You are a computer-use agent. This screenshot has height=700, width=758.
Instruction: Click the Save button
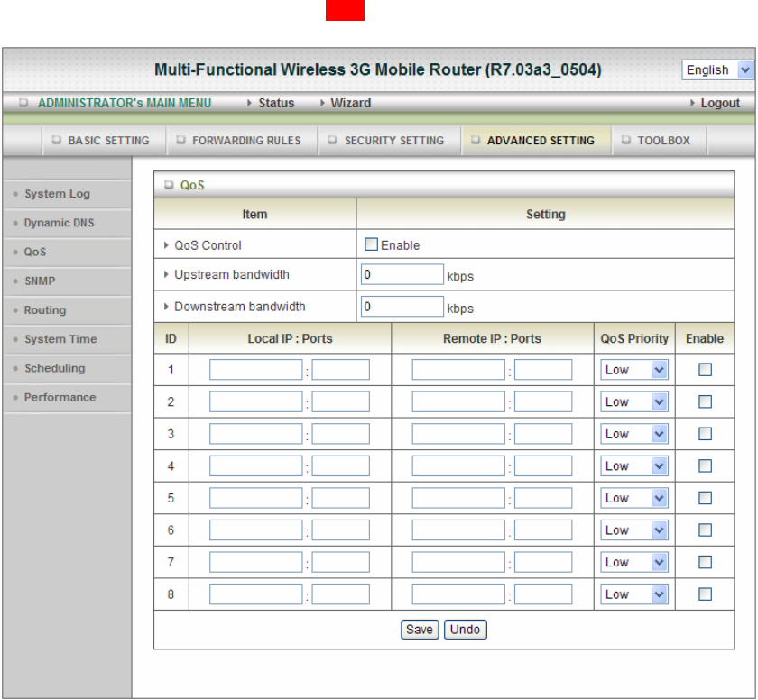pyautogui.click(x=420, y=630)
